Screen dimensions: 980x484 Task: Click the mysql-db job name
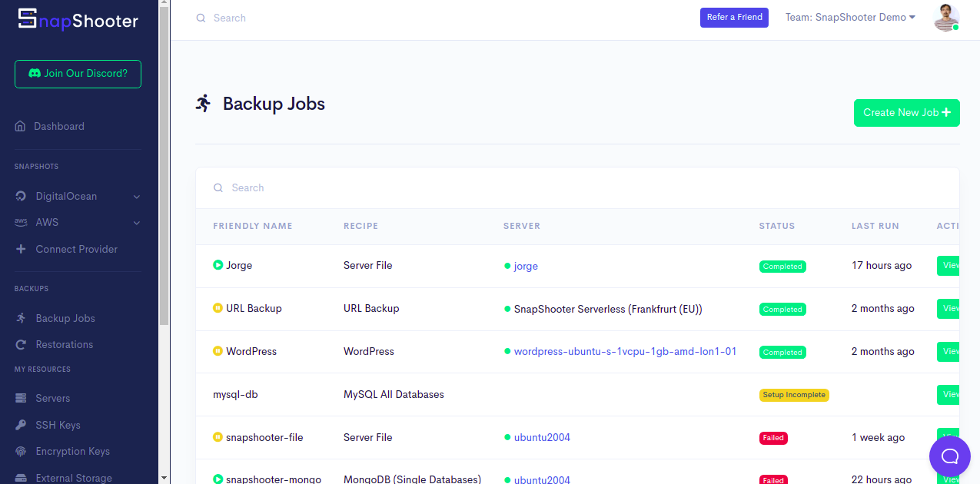tap(235, 394)
